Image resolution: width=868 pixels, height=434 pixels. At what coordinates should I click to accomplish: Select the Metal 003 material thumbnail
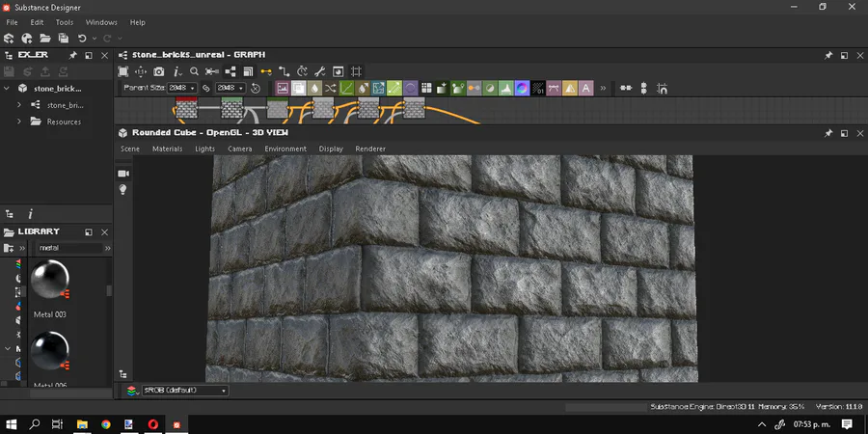click(50, 279)
